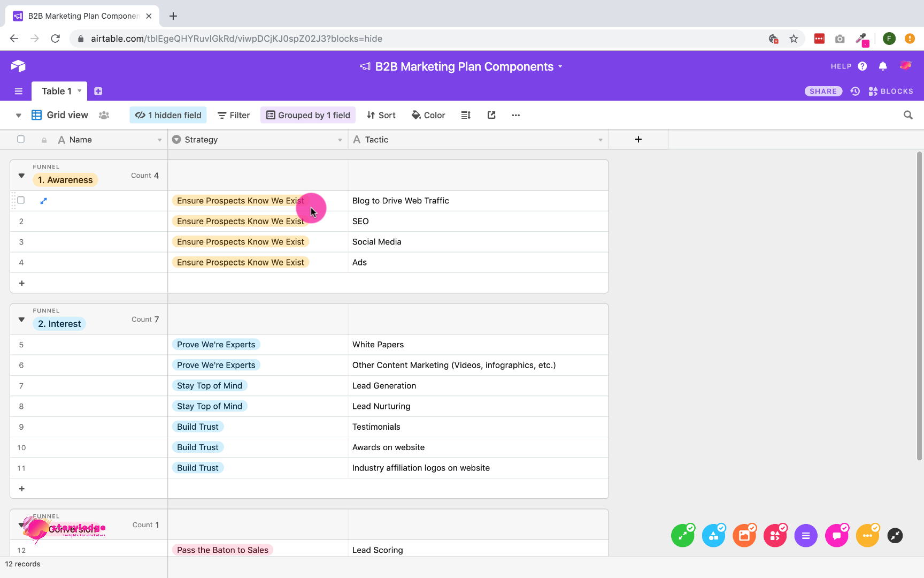The height and width of the screenshot is (578, 924).
Task: Expand the first record with the arrow icon
Action: 44,201
